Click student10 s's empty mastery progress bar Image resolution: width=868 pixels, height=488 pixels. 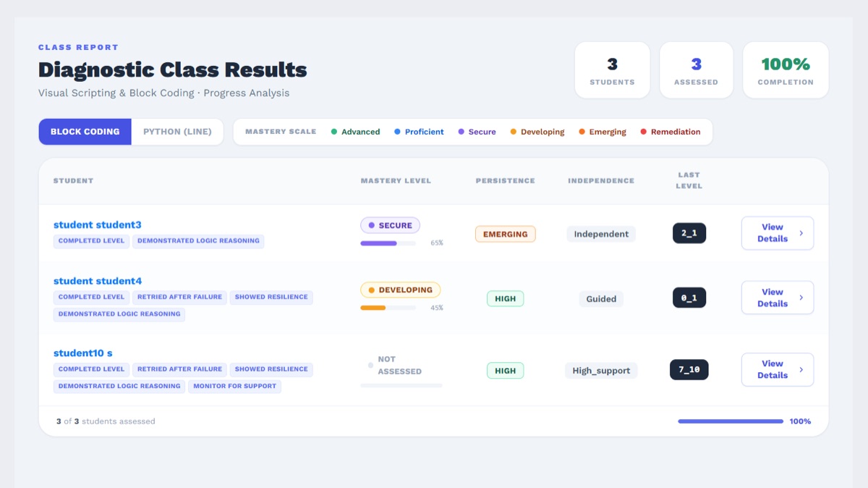click(x=401, y=385)
